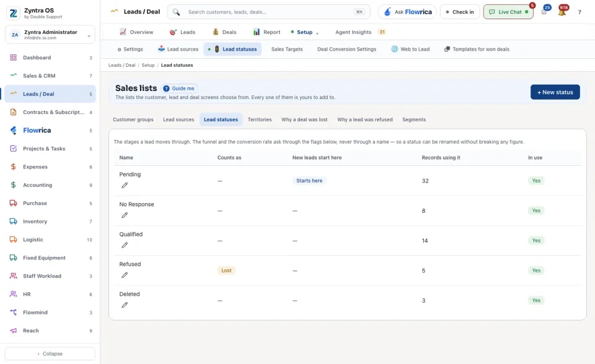595x364 pixels.
Task: Click the search magnifier icon
Action: click(x=177, y=12)
